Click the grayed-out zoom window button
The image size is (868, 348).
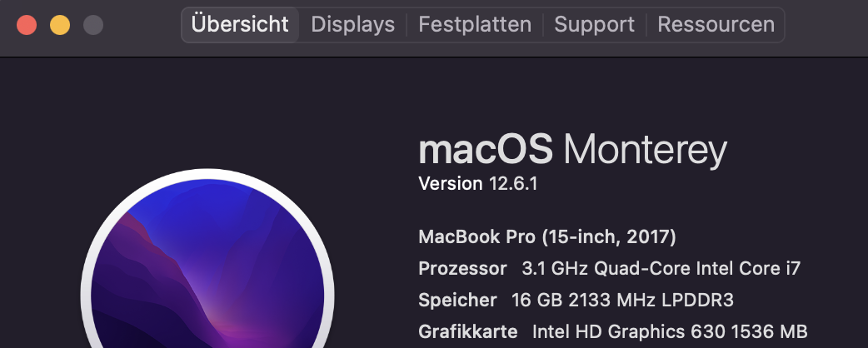pos(93,25)
